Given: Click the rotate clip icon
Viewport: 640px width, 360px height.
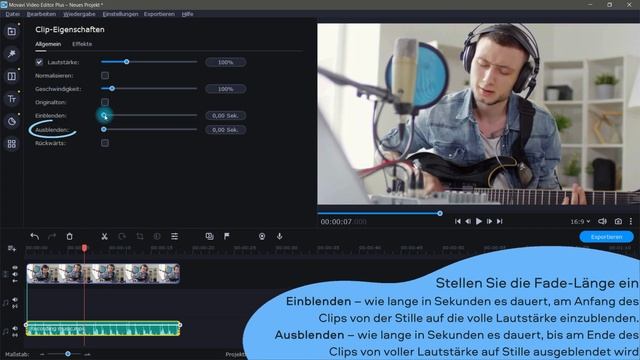Looking at the screenshot, I should tap(122, 236).
